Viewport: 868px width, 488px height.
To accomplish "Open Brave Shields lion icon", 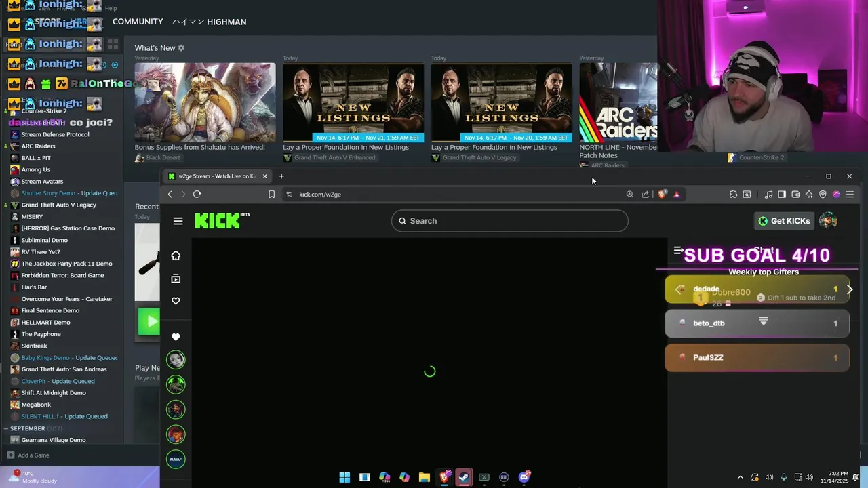I will click(663, 195).
